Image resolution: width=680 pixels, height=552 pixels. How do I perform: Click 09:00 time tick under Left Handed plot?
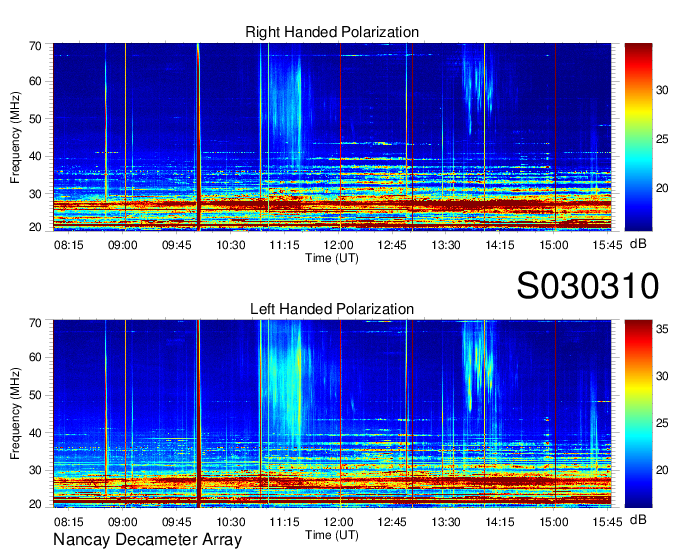(x=123, y=522)
